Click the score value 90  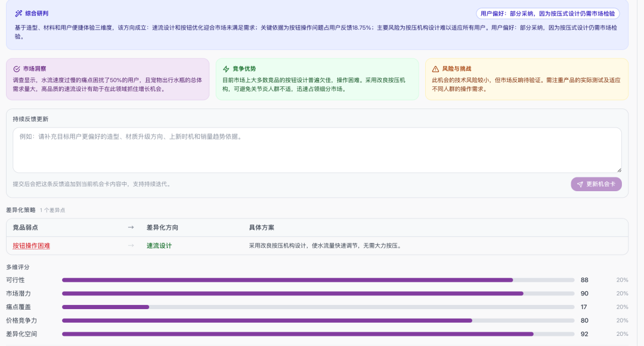pos(584,294)
